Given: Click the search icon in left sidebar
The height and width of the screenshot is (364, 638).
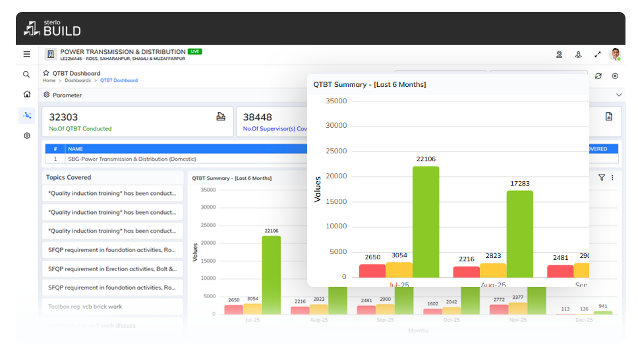Looking at the screenshot, I should coord(26,74).
